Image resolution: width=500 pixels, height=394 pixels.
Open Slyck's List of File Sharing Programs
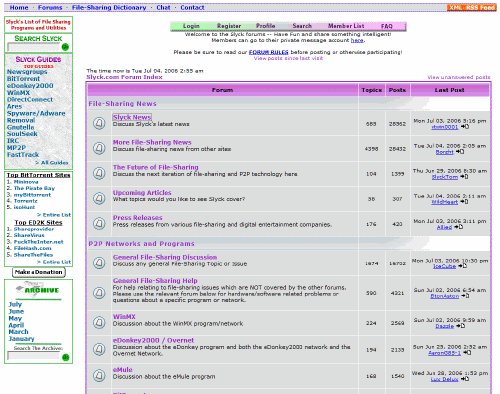point(38,25)
